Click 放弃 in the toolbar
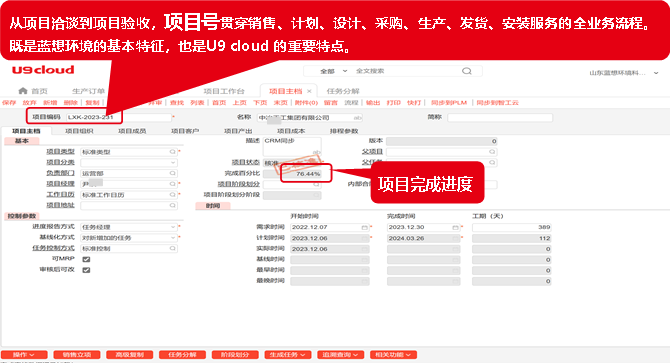671x364 pixels. pyautogui.click(x=30, y=103)
